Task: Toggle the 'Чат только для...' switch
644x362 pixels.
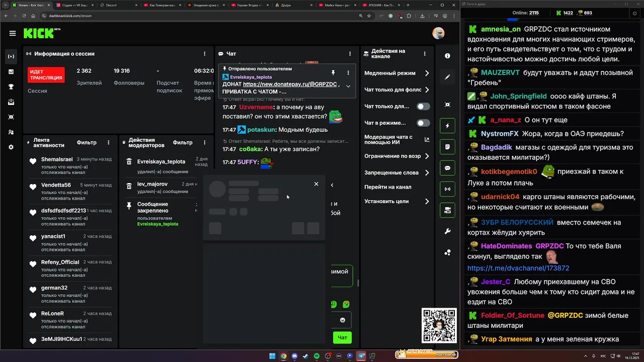Action: point(423,107)
